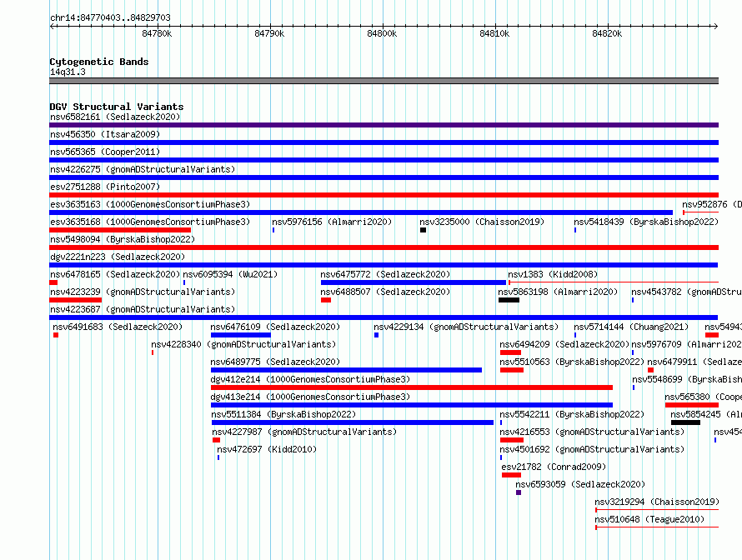Viewport: 742px width, 560px height.
Task: Open the nsv3219294 (Chaisson2019) label
Action: (657, 502)
